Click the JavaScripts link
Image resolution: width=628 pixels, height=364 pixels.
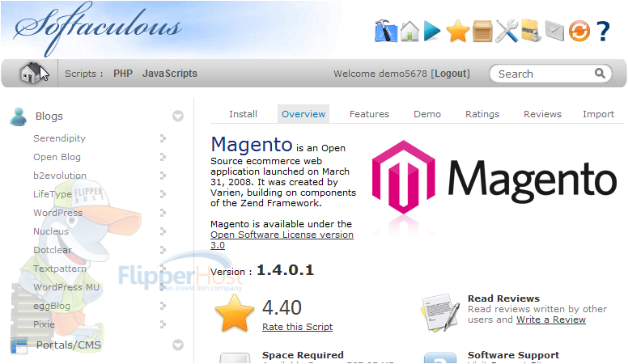click(x=170, y=74)
